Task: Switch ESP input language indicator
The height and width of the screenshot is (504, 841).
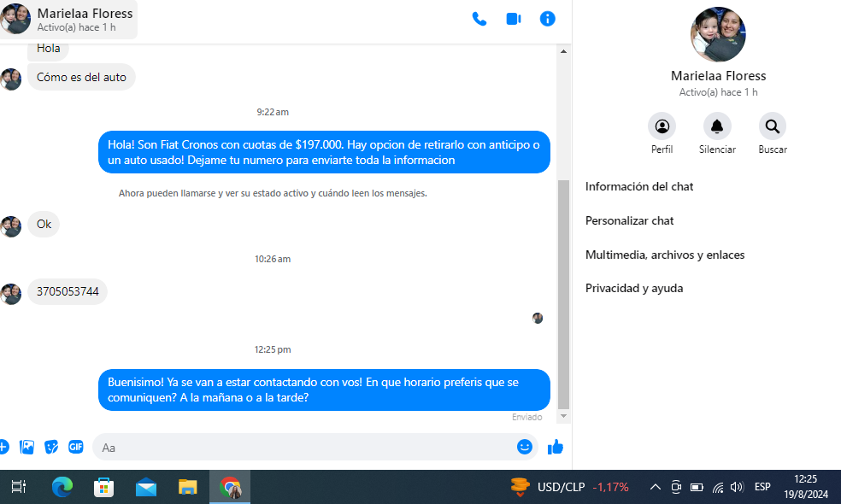Action: coord(762,487)
